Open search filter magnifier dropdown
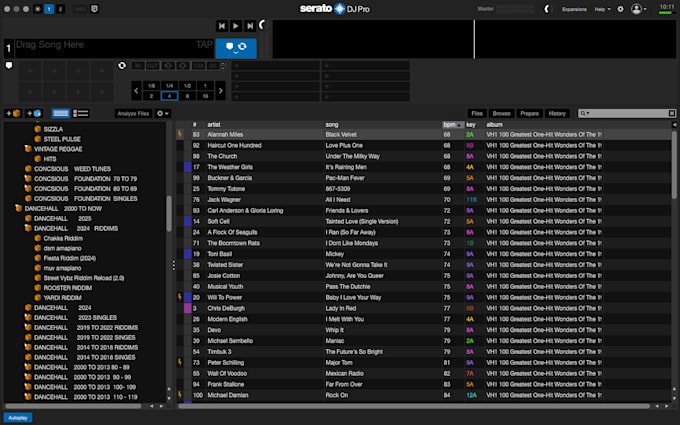 coord(585,113)
